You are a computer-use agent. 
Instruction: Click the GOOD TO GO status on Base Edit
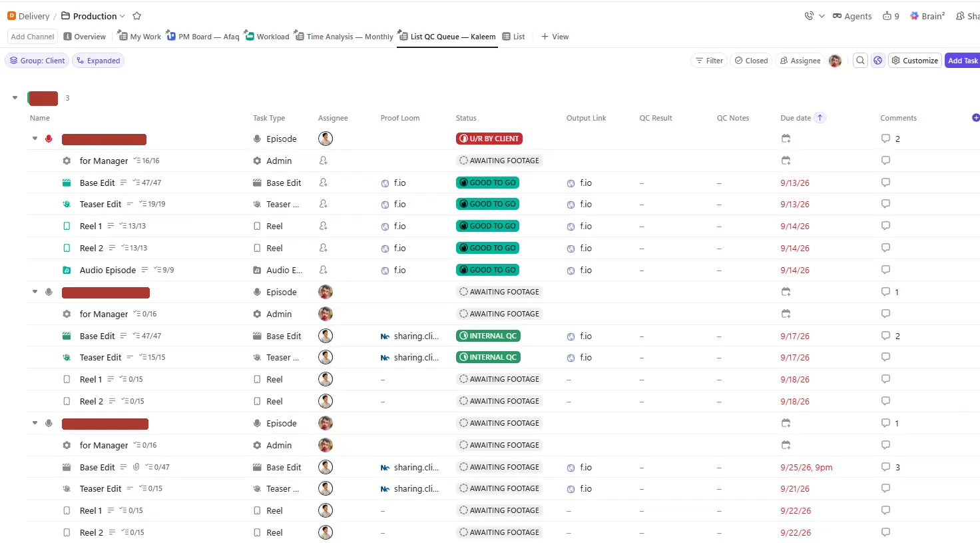[x=487, y=183]
